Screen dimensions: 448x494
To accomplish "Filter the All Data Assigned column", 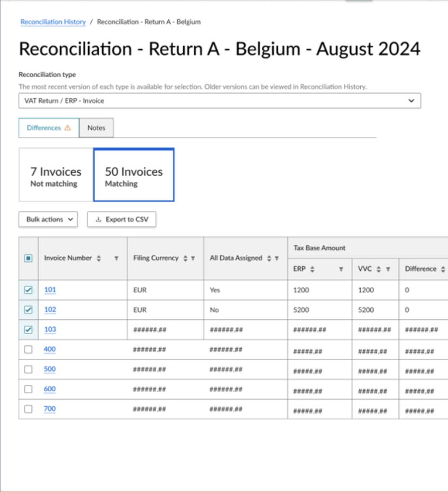I will pos(277,259).
